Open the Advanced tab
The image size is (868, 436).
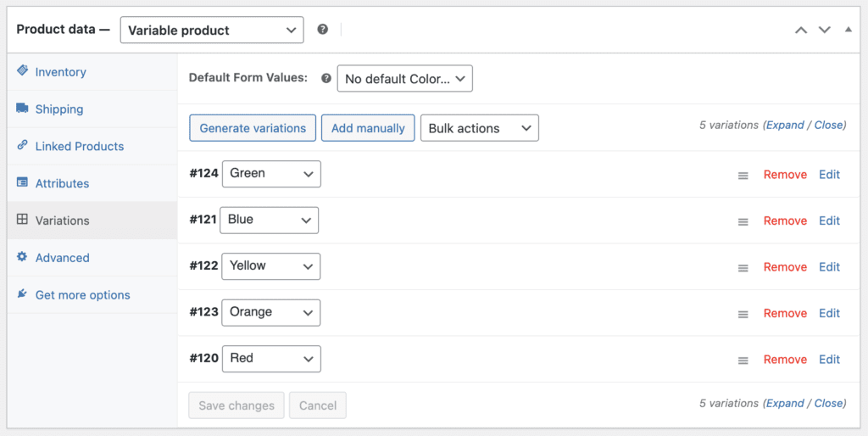(x=92, y=258)
